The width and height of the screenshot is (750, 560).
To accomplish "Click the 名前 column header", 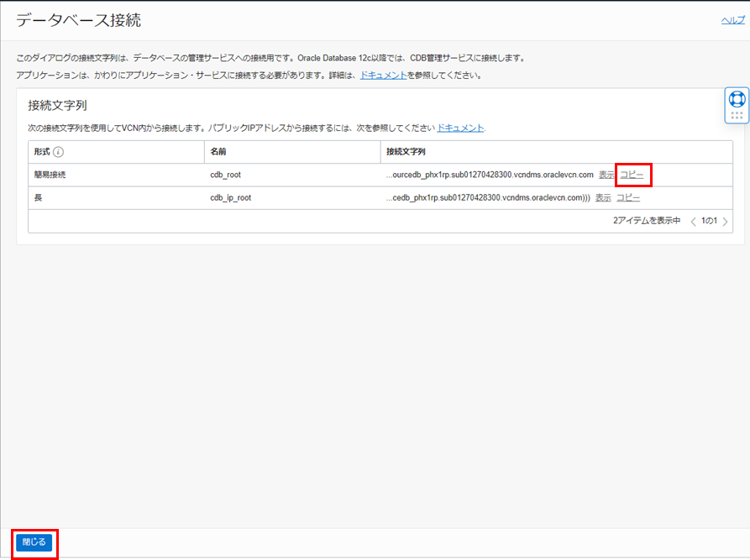I will 218,152.
